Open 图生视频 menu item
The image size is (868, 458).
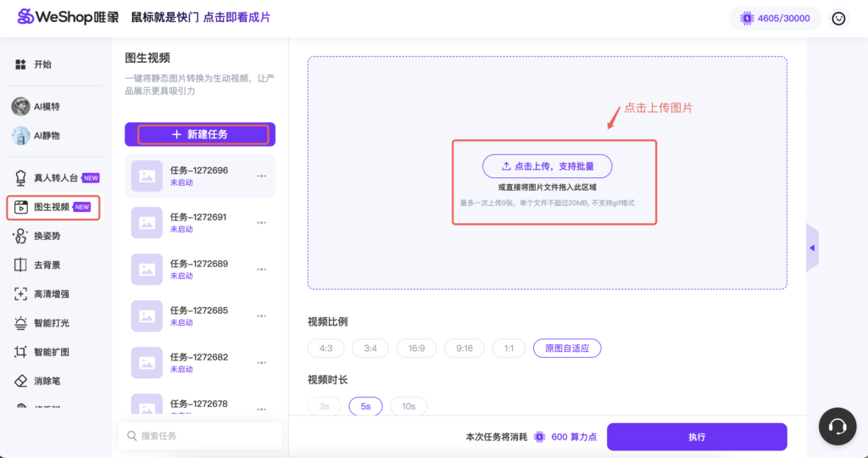53,207
